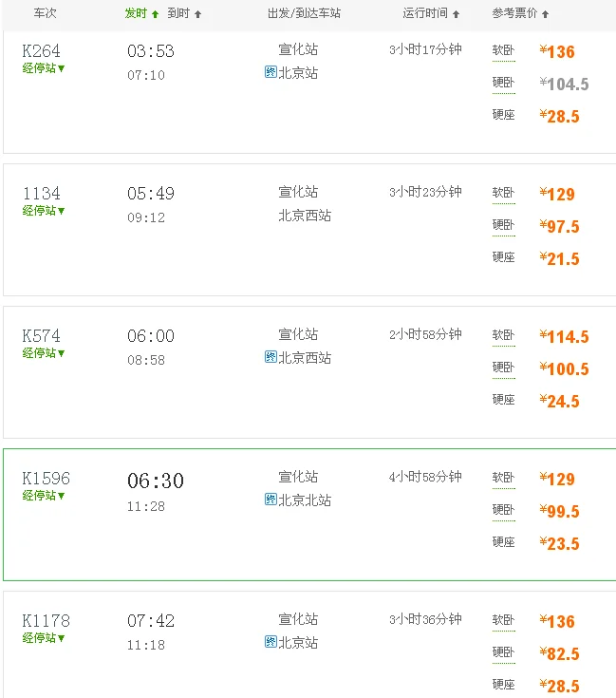Click the green sort arrow next to 发时

click(156, 14)
